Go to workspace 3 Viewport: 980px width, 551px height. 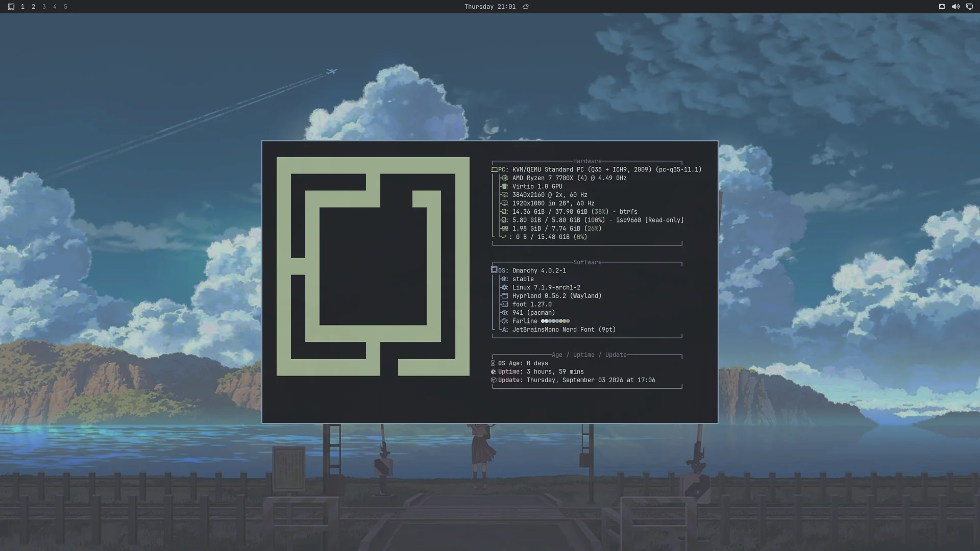pyautogui.click(x=44, y=7)
